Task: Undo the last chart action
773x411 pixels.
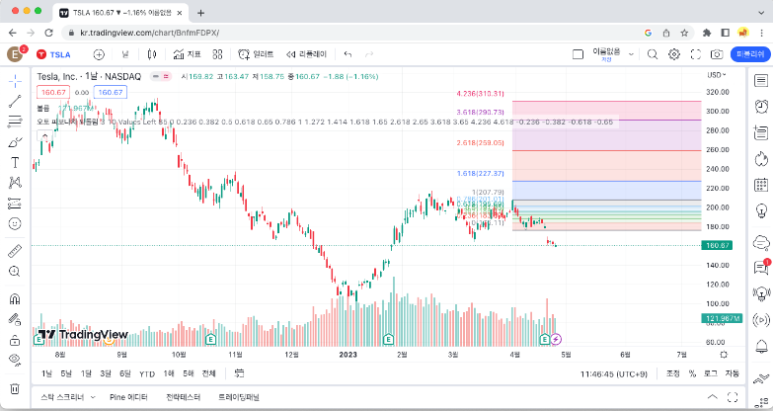Action: click(x=348, y=55)
